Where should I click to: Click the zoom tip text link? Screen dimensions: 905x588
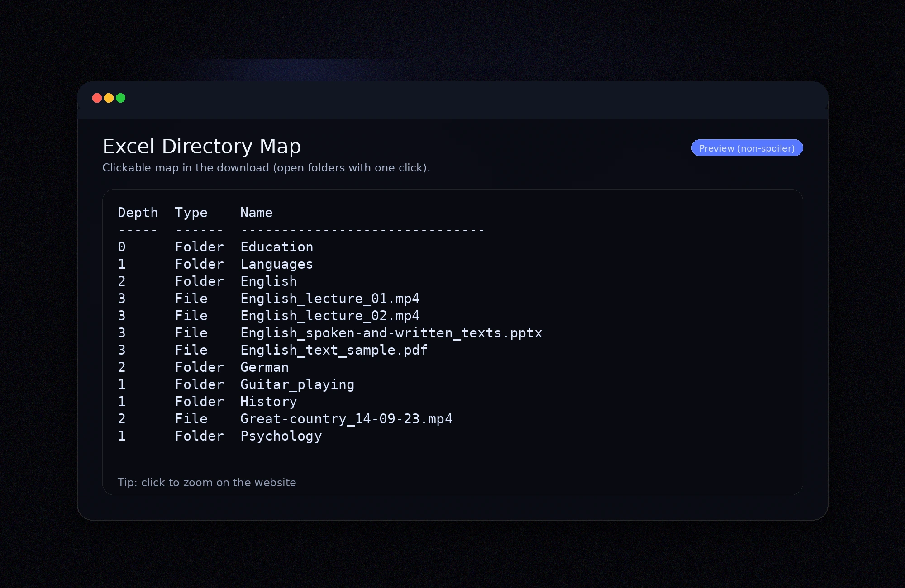tap(207, 483)
